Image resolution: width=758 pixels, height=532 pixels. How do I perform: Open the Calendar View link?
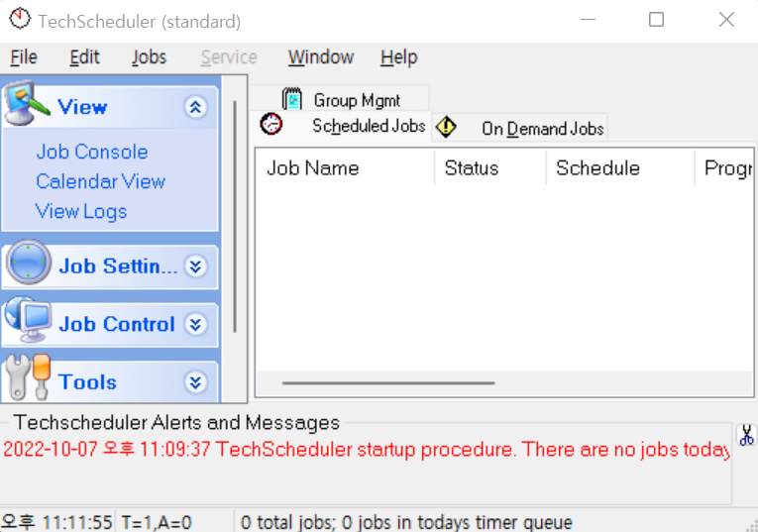(x=100, y=181)
